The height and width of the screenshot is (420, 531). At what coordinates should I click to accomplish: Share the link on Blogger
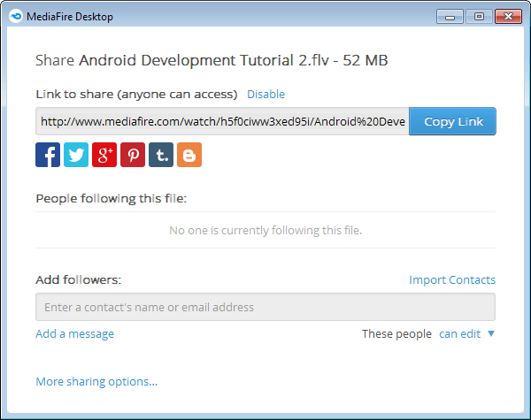[189, 155]
